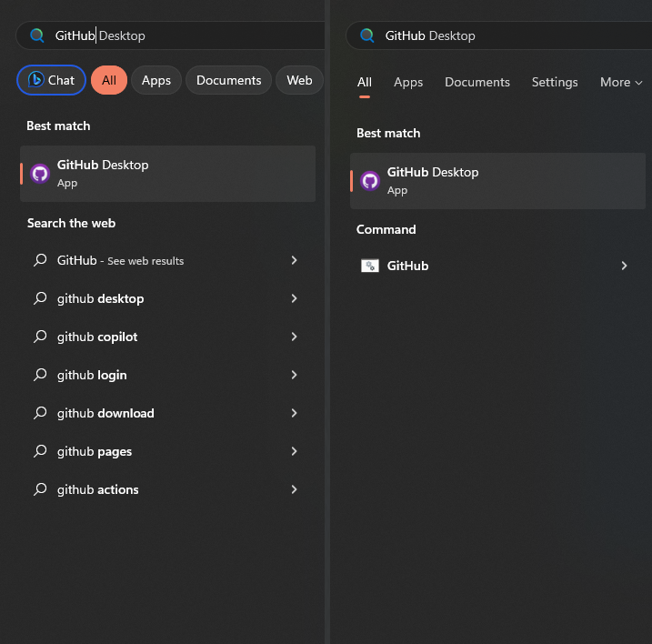
Task: Open 'github login' web suggestion
Action: [x=167, y=375]
